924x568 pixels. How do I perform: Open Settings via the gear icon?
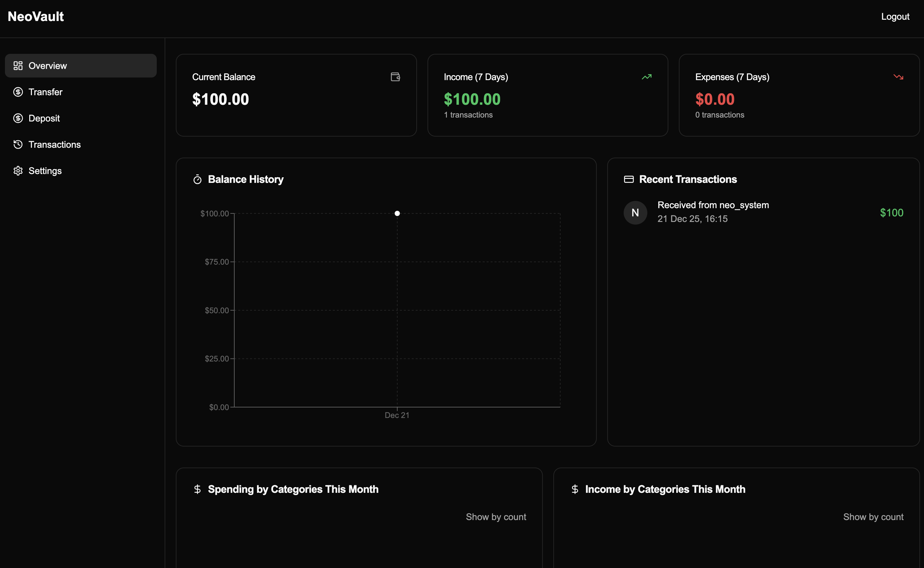18,170
